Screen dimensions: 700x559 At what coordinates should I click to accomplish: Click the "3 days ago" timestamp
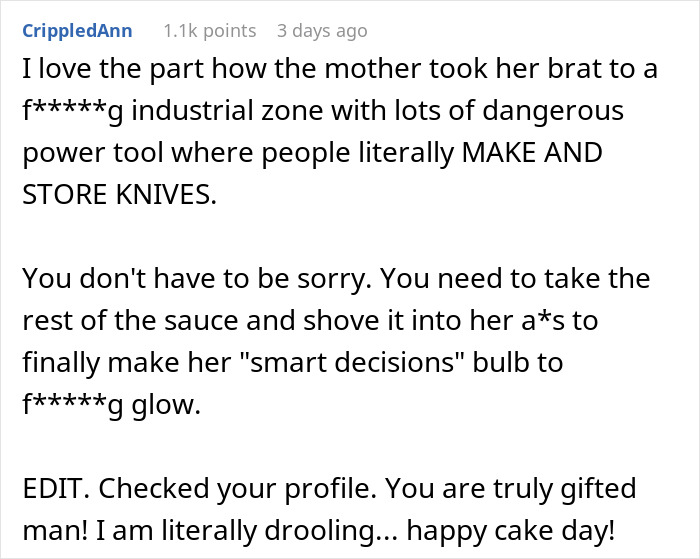[322, 32]
